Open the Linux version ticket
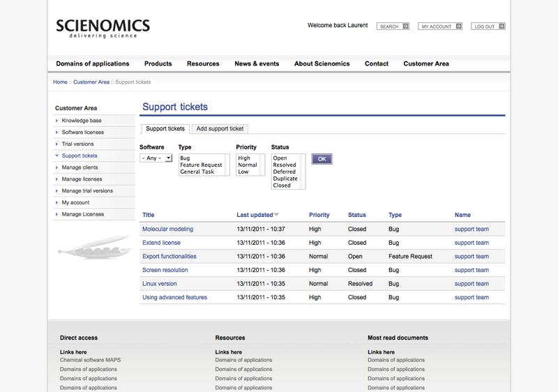Screen dimensions: 558x392 (x=160, y=284)
